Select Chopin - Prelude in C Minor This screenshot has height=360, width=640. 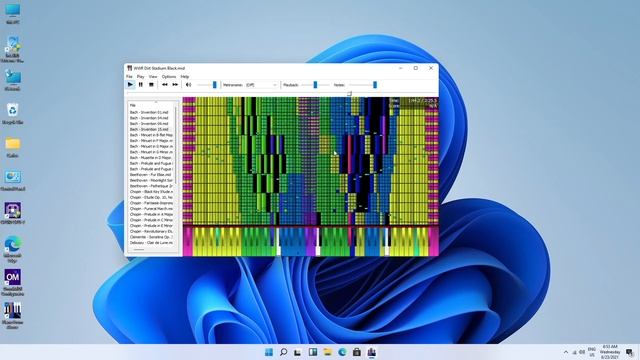coord(151,220)
